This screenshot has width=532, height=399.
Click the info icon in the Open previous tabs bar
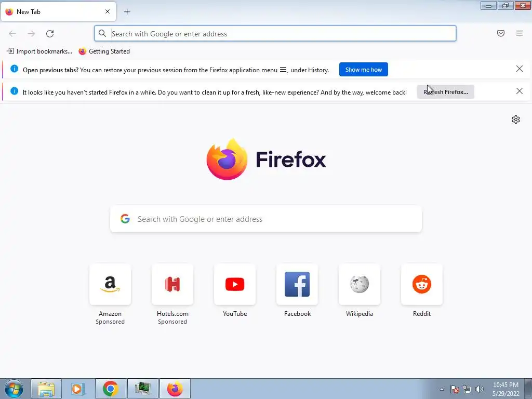(14, 69)
